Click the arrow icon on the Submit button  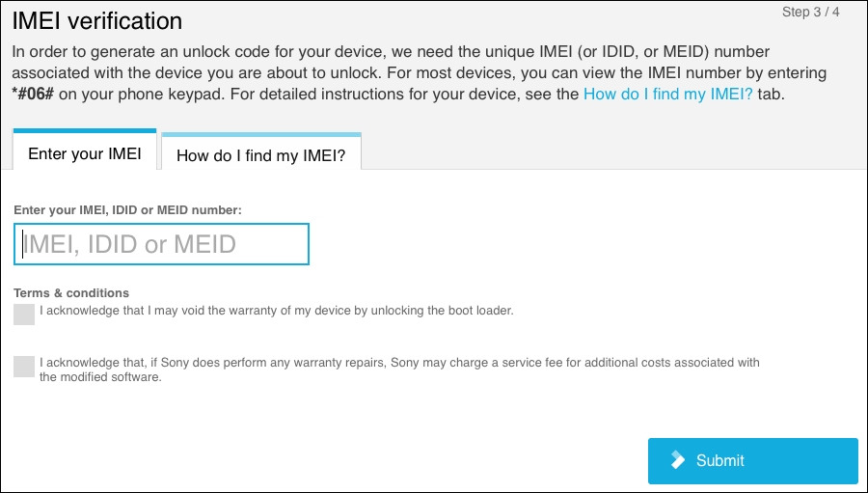[x=678, y=460]
